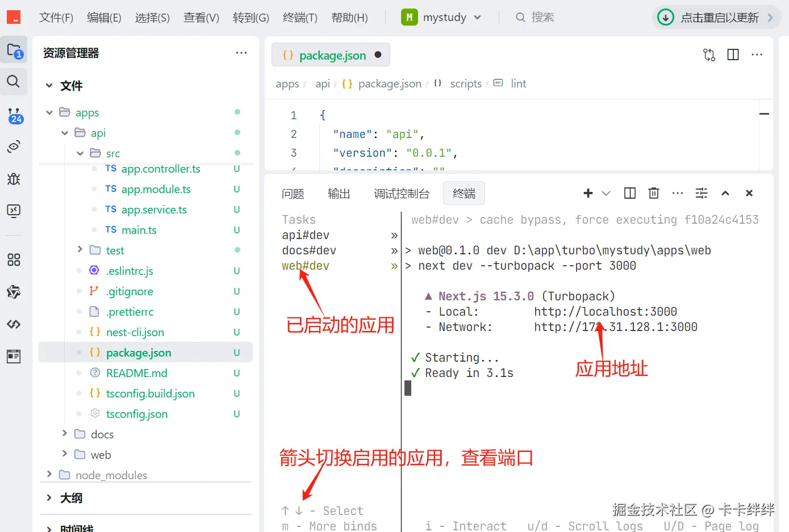
Task: Switch to the 输出 panel tab
Action: pyautogui.click(x=339, y=194)
